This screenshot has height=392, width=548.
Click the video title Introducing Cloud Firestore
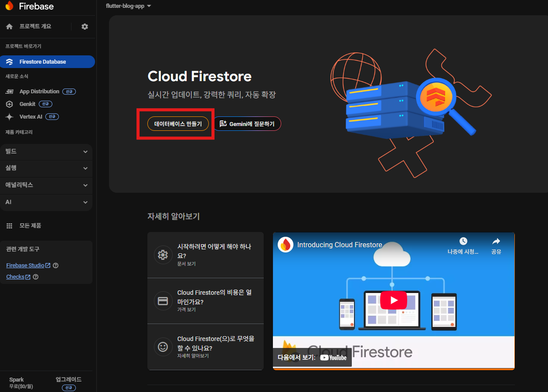point(340,245)
